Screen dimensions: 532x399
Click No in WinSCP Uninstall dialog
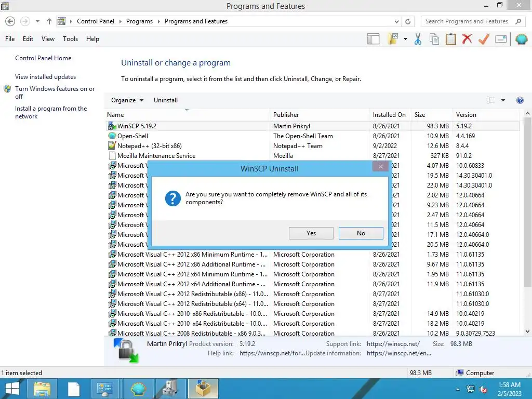[361, 233]
